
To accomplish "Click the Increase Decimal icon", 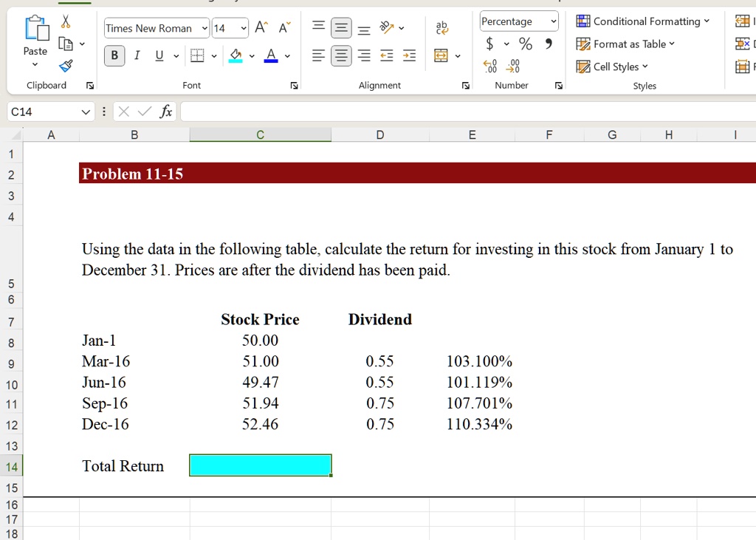I will (490, 66).
